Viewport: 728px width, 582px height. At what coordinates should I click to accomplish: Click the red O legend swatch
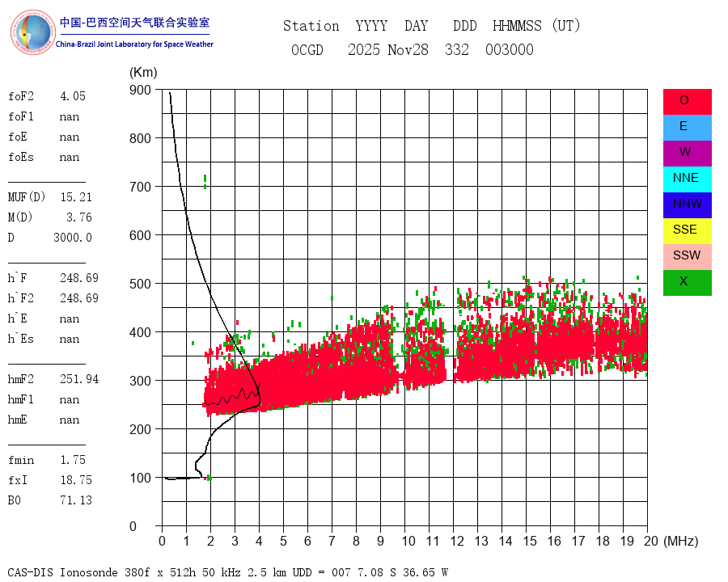point(687,102)
